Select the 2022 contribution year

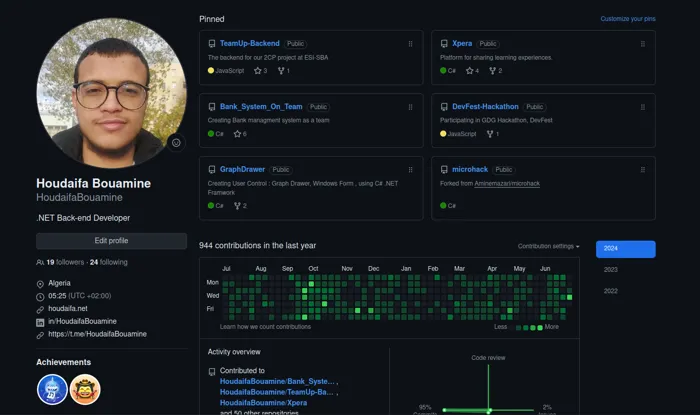pyautogui.click(x=611, y=291)
